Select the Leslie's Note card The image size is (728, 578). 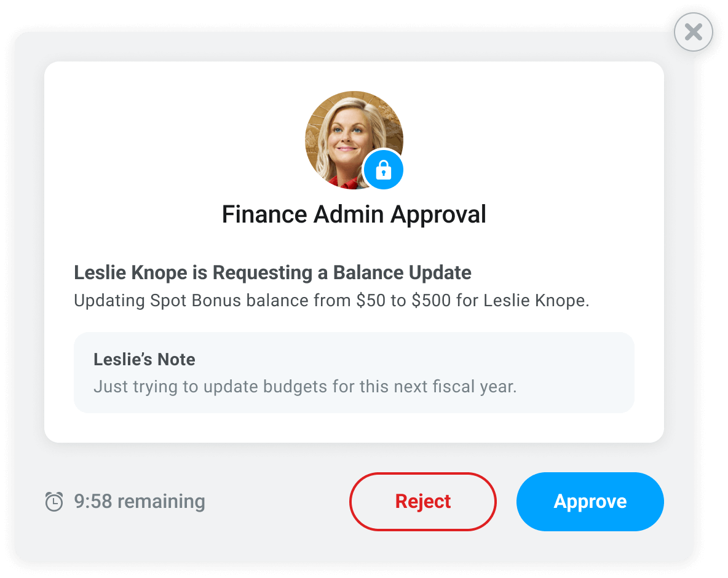click(354, 372)
